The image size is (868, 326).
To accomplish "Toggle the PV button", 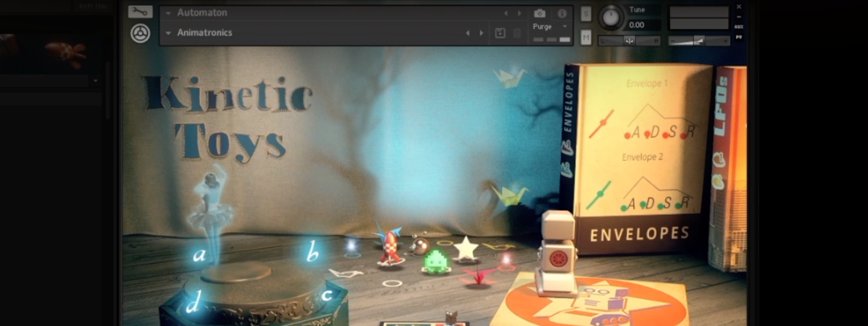I will click(739, 37).
